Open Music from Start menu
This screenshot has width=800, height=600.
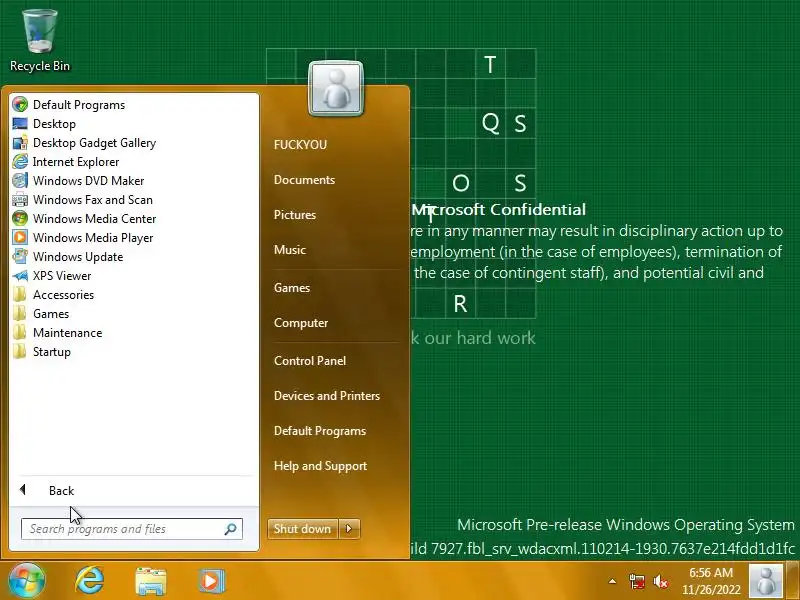(x=290, y=249)
